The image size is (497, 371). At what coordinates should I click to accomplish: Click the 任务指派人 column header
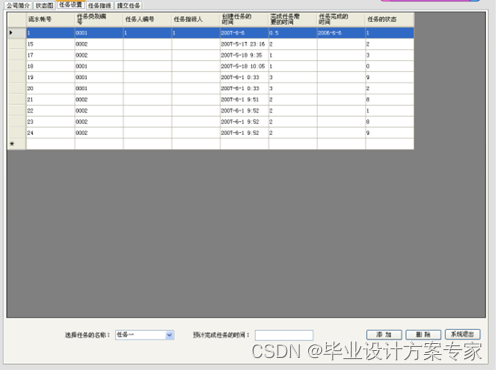[196, 20]
